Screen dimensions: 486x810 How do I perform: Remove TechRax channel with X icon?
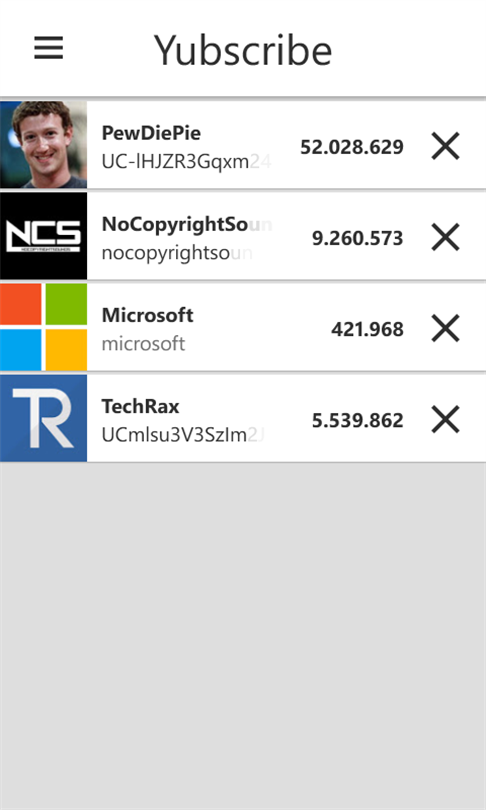(445, 419)
